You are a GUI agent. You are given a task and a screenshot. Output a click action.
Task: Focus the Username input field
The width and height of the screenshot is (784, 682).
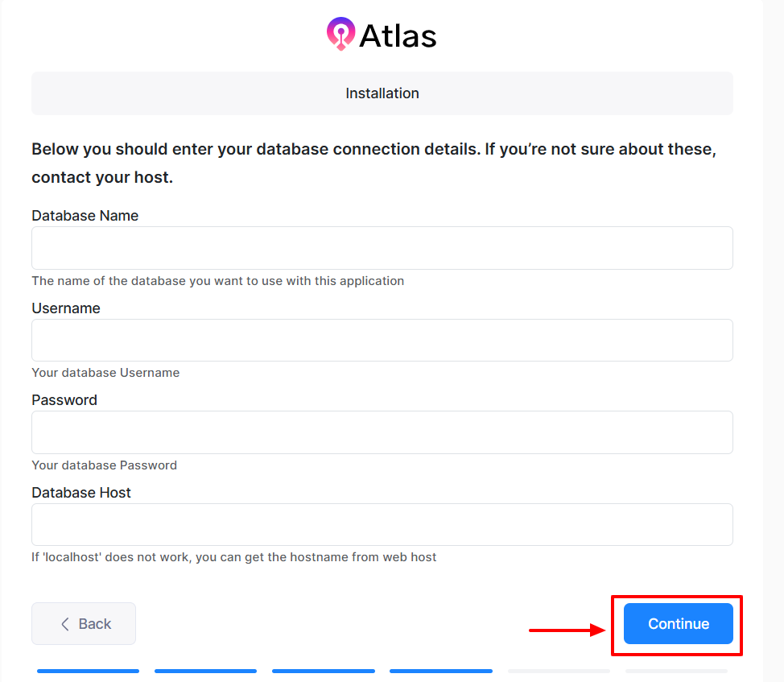pos(382,340)
